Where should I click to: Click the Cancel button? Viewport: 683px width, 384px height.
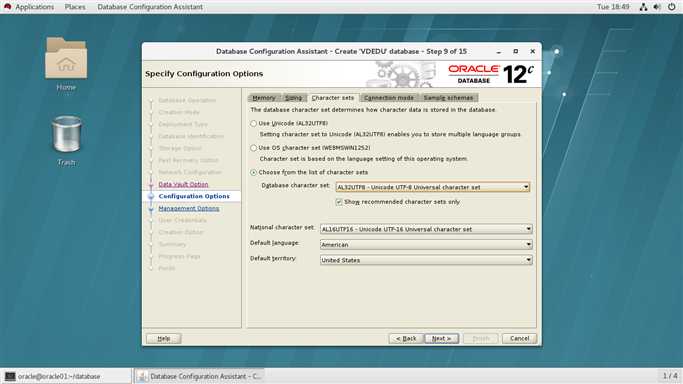point(519,338)
